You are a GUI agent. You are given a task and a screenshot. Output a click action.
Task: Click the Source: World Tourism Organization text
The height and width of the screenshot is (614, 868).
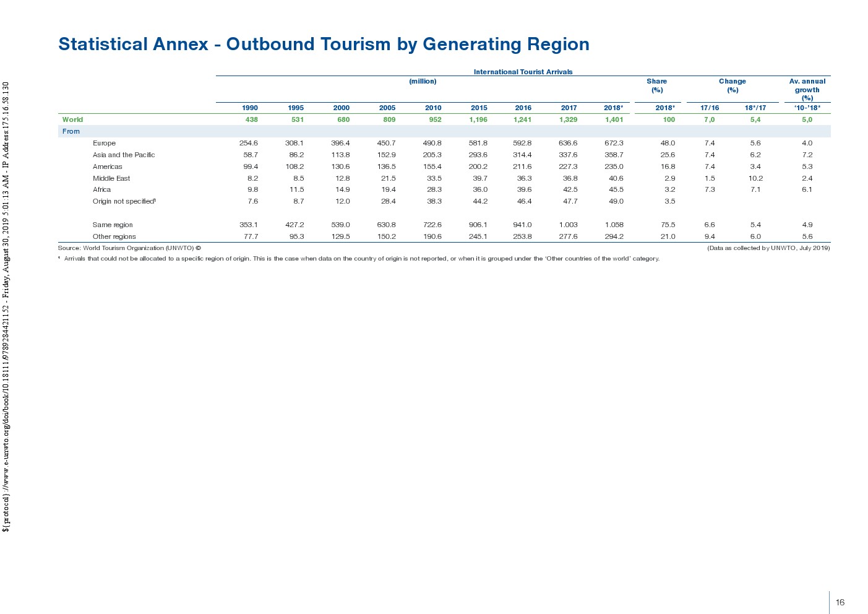click(x=129, y=248)
